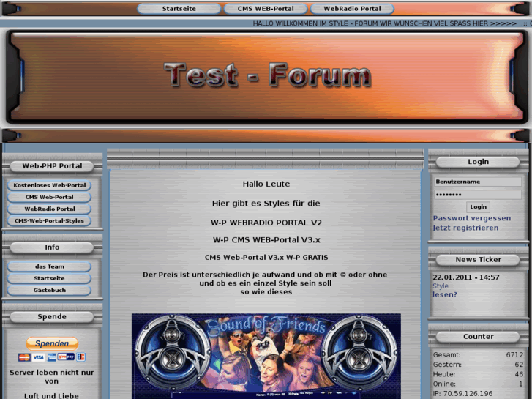
Task: Click the Counter panel header
Action: click(x=478, y=337)
